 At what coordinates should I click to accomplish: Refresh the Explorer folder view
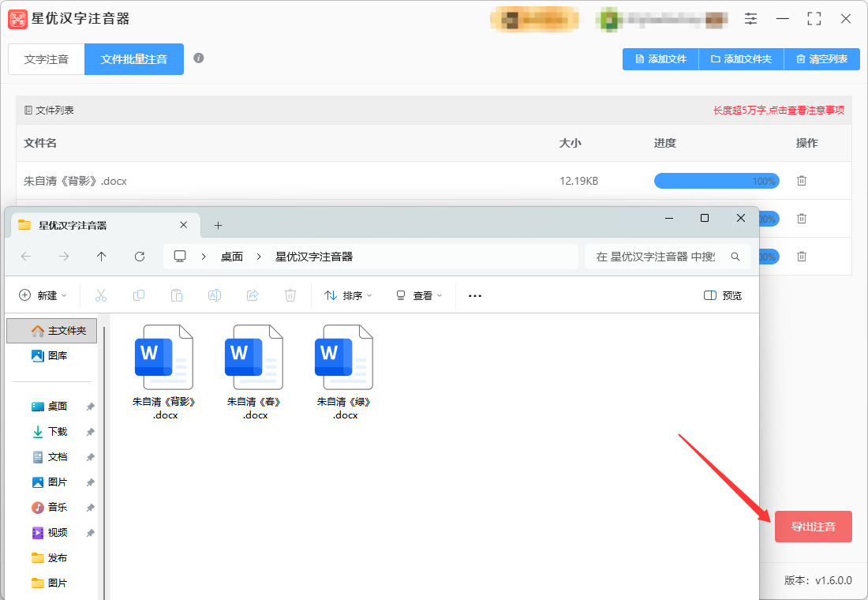(x=140, y=257)
